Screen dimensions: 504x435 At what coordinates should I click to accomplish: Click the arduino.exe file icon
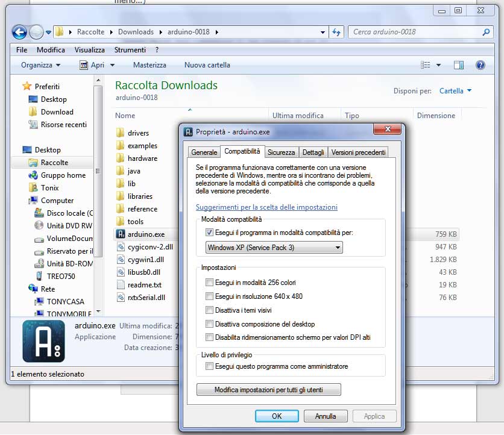click(120, 234)
